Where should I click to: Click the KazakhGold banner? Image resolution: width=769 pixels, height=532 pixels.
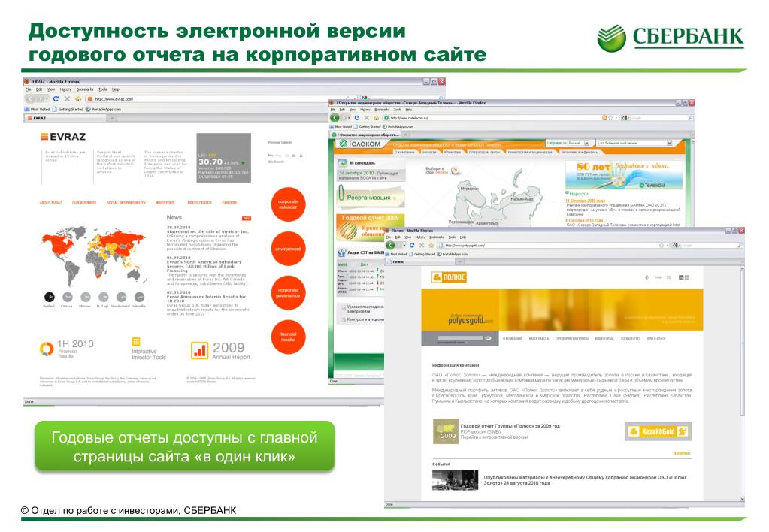click(x=658, y=431)
